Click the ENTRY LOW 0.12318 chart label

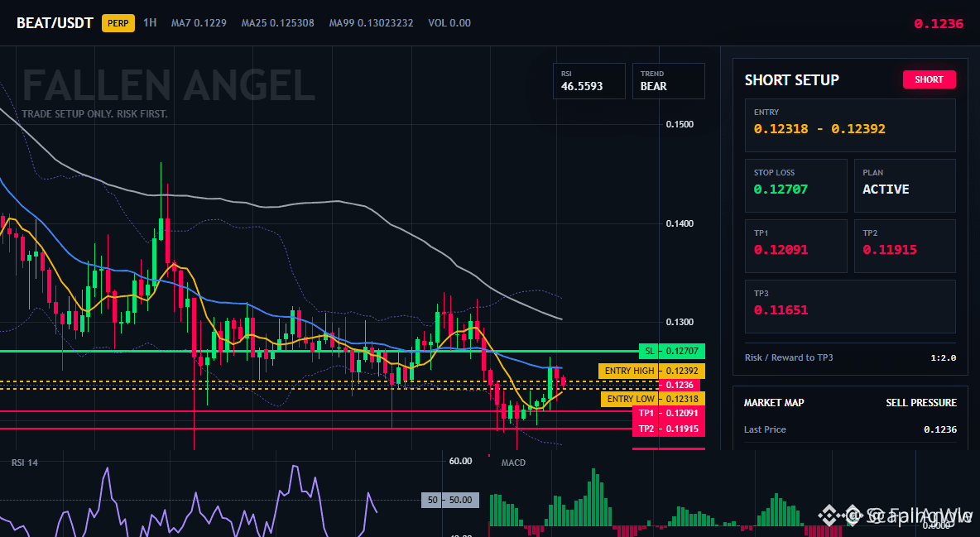[x=652, y=399]
